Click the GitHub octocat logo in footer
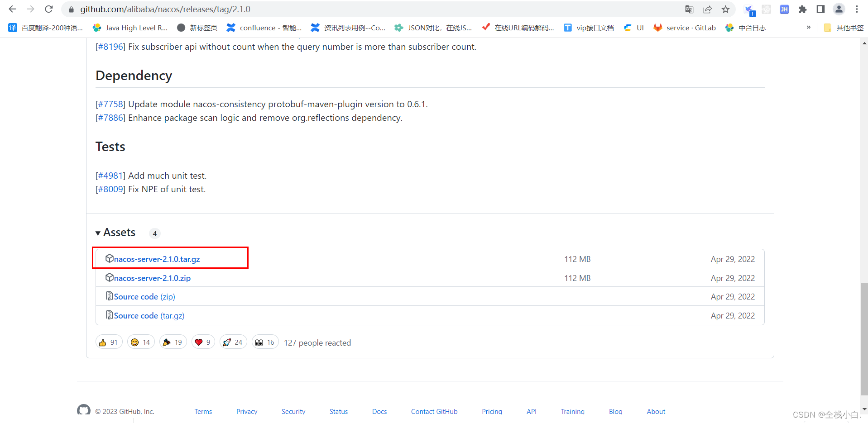 pos(84,410)
